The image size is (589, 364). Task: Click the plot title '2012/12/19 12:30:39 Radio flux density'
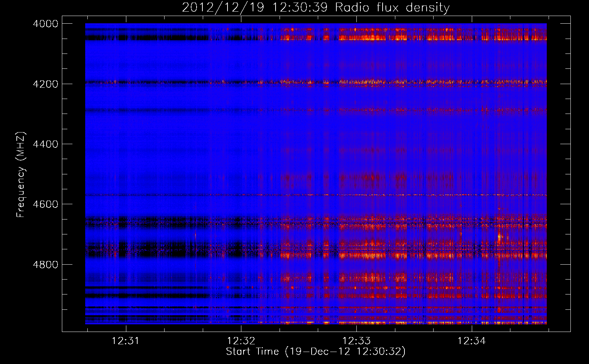tap(316, 8)
